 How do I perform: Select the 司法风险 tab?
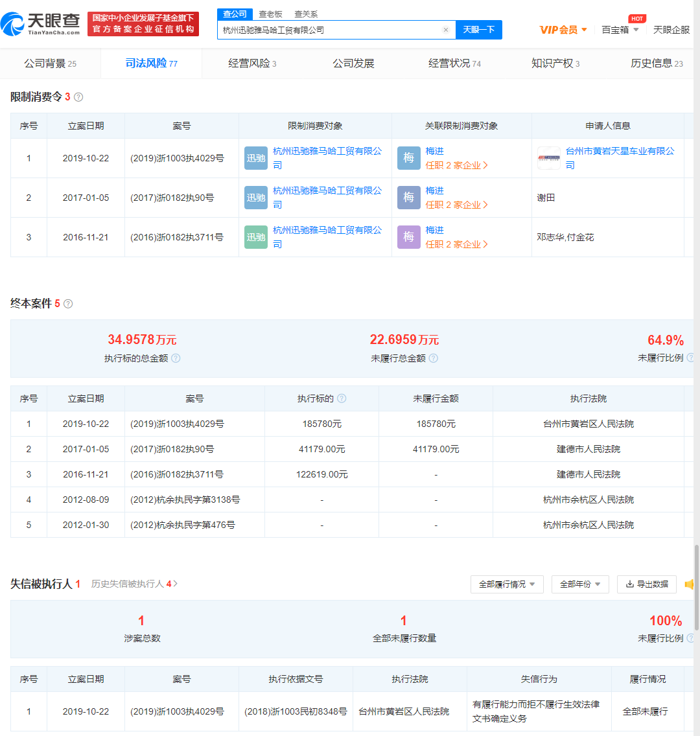pos(151,63)
